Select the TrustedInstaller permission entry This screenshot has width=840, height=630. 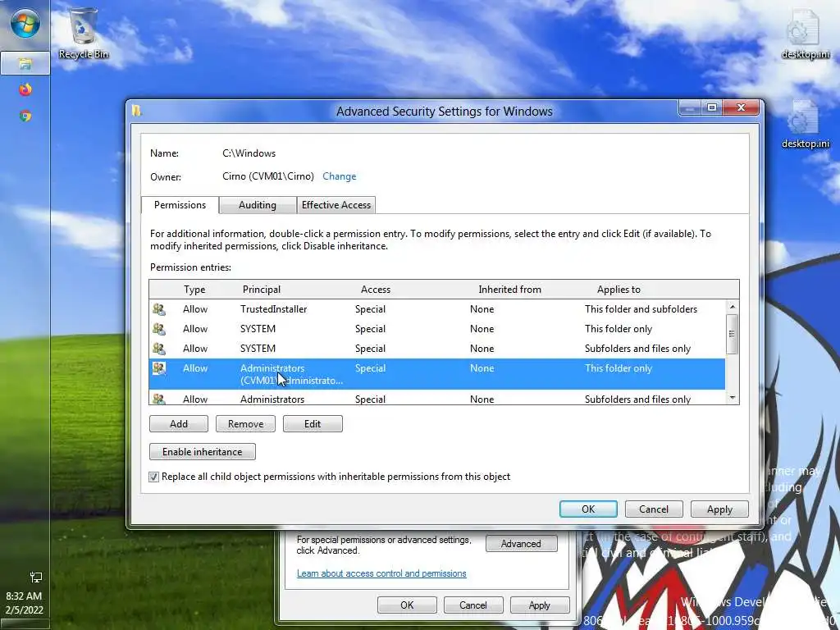(437, 309)
